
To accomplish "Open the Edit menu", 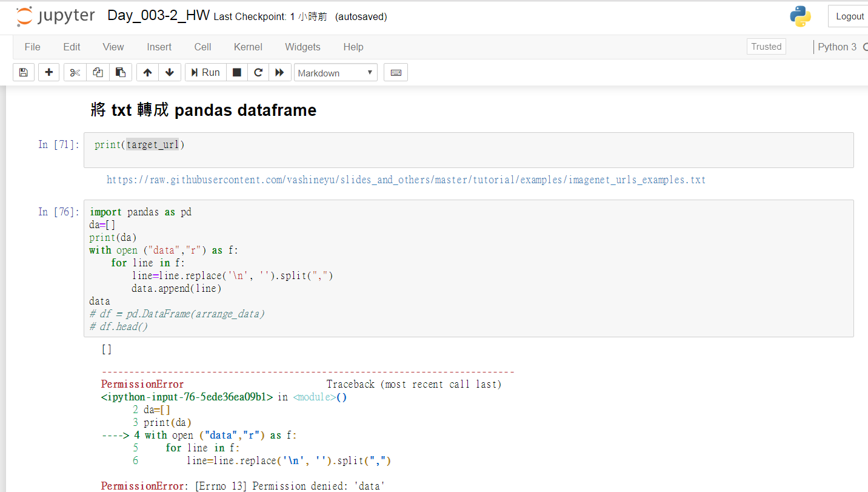I will point(72,47).
